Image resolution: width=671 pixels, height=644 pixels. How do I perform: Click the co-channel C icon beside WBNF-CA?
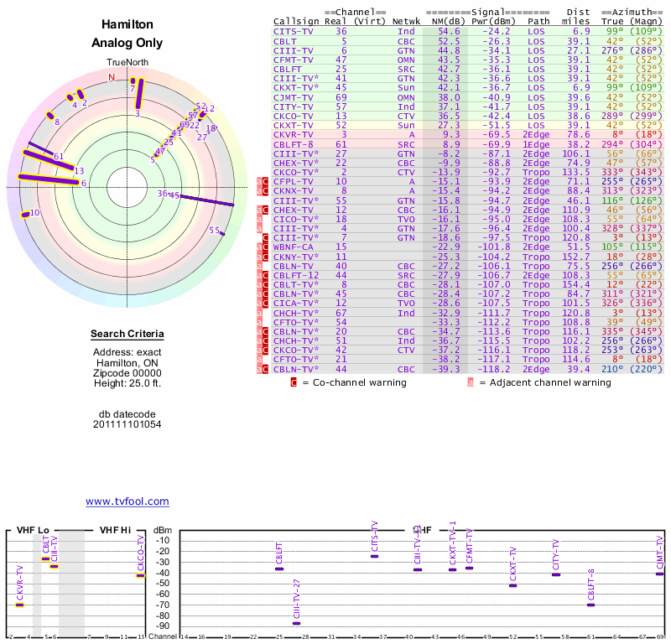(266, 247)
